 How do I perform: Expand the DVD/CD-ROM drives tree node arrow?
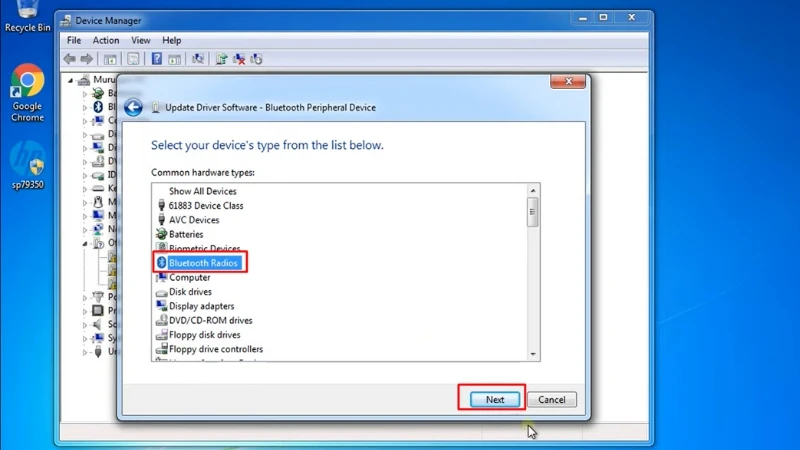click(85, 162)
